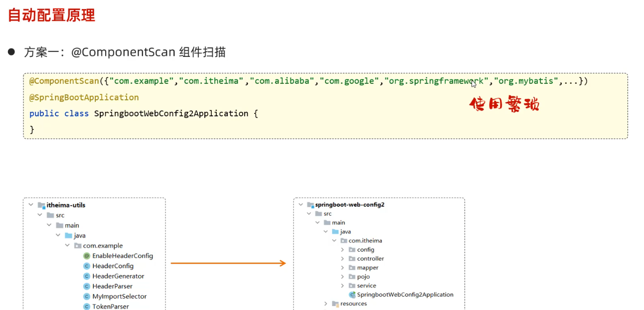Click the EnableHeaderConfig annotation icon
Screen dimensions: 644x310
[87, 256]
